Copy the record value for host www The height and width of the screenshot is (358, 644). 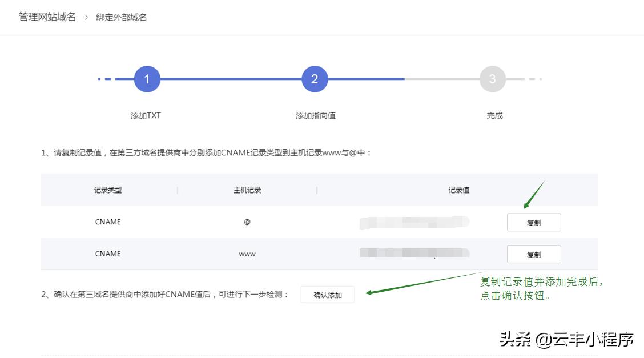(534, 254)
